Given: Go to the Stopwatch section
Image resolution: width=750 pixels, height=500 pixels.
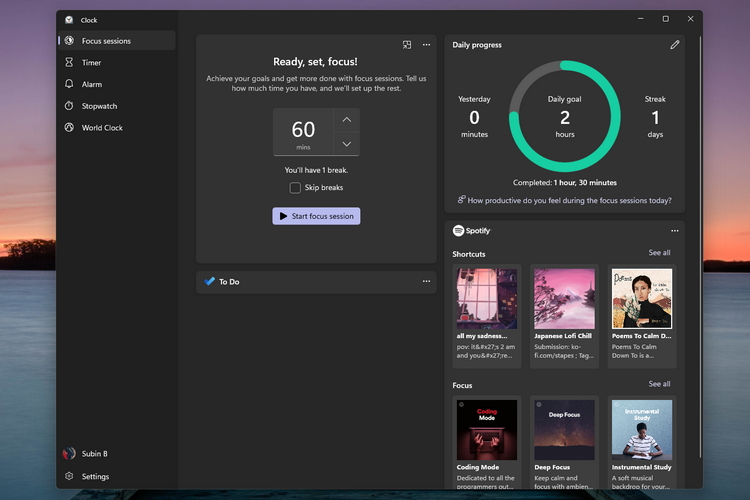Looking at the screenshot, I should 100,106.
